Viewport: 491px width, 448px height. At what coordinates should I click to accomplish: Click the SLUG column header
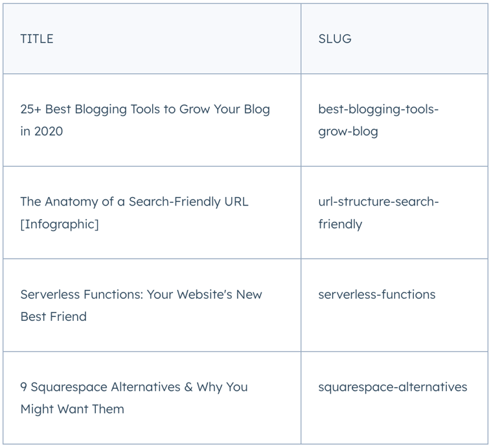[335, 39]
